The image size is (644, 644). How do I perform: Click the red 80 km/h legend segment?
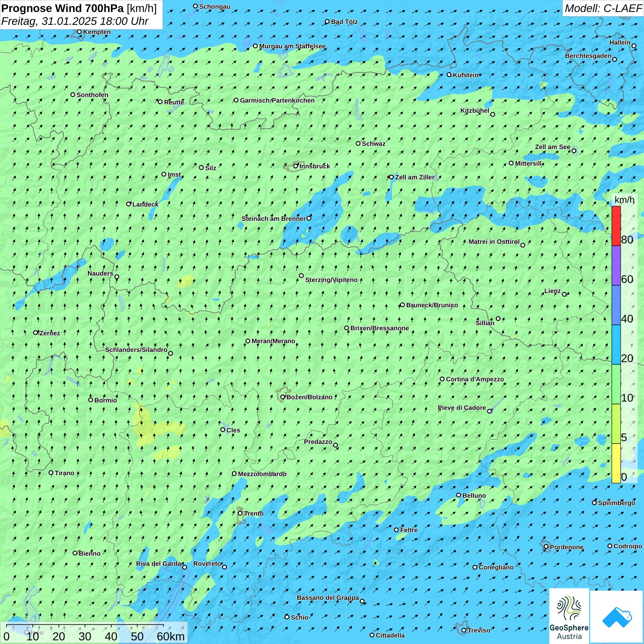616,226
